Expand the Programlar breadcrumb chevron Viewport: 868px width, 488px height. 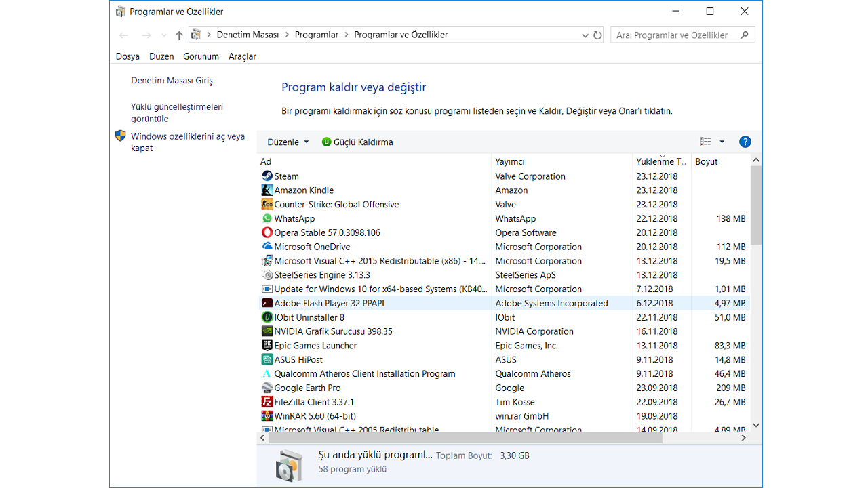[x=347, y=35]
